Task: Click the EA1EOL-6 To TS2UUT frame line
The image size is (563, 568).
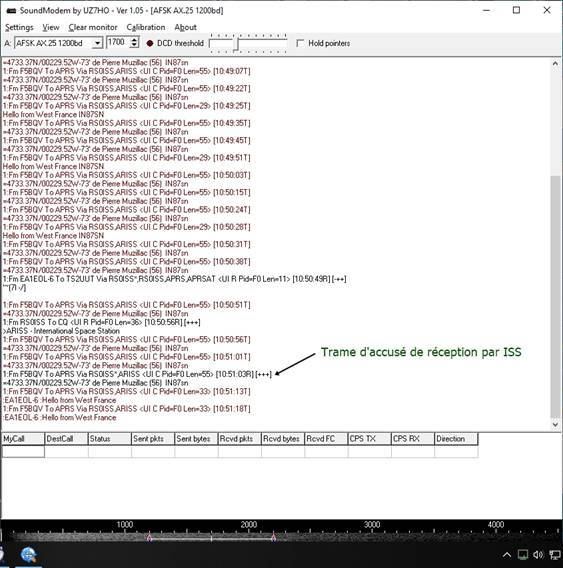Action: (x=175, y=279)
